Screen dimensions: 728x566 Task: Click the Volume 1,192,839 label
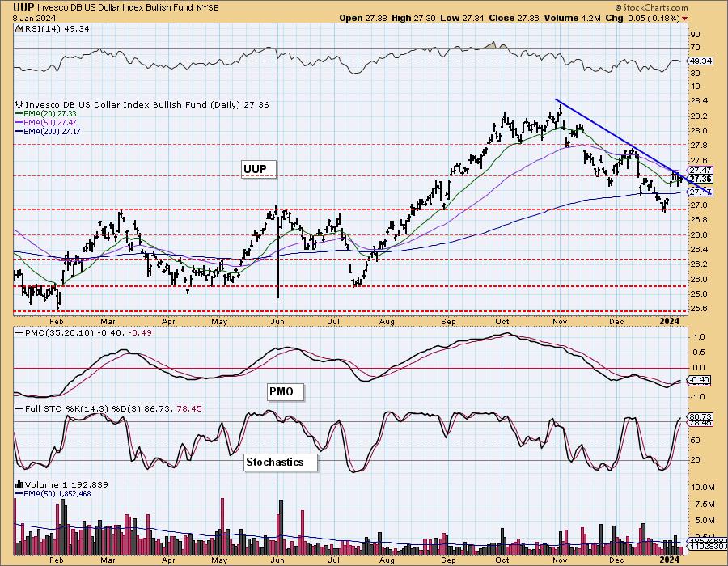point(61,485)
